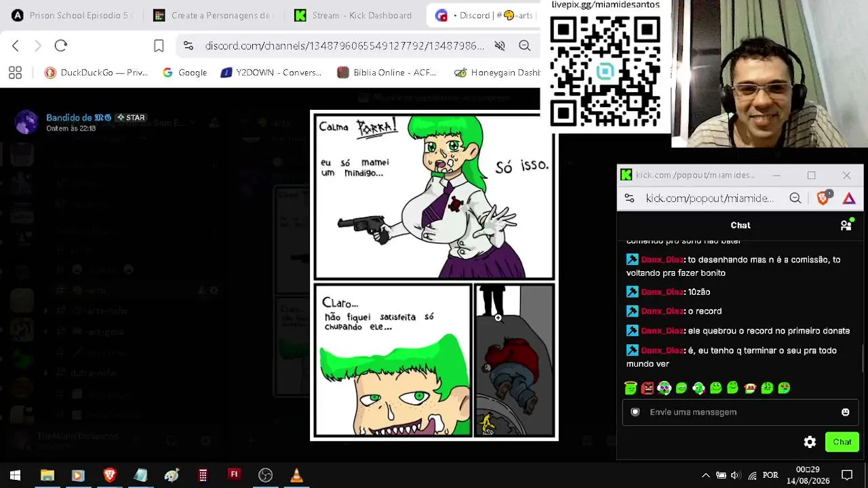Open the DuckDuckGo bookmark
This screenshot has width=868, height=488.
(x=96, y=73)
